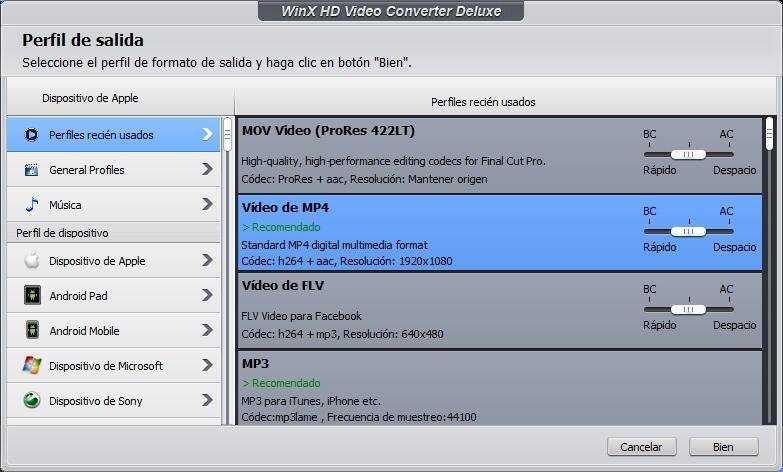The height and width of the screenshot is (472, 783).
Task: Click the Microsoft Windows flag icon
Action: click(32, 365)
